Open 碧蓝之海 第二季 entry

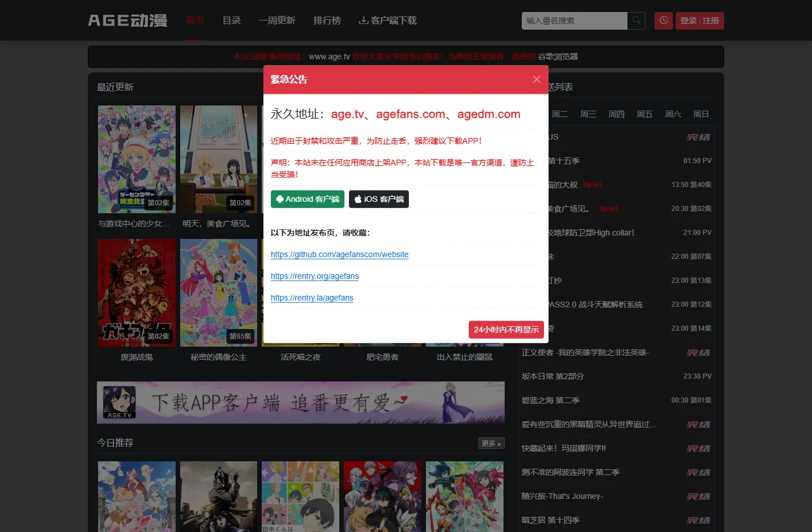coord(551,400)
